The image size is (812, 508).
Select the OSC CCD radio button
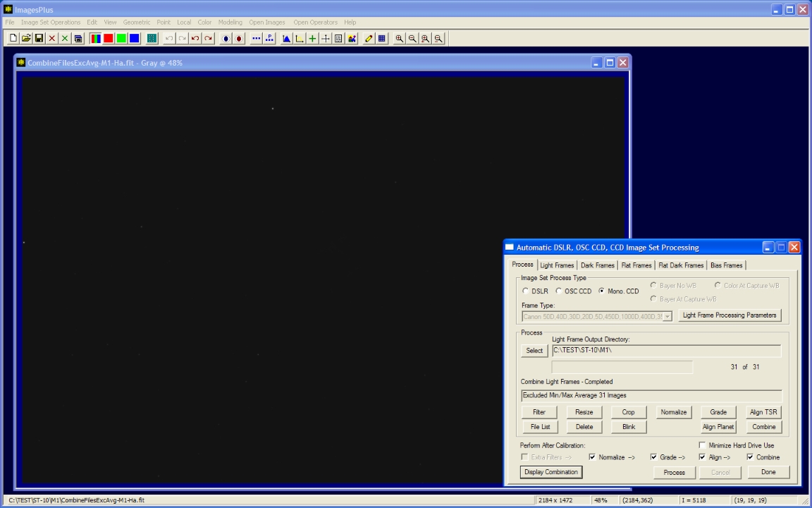[x=559, y=291]
